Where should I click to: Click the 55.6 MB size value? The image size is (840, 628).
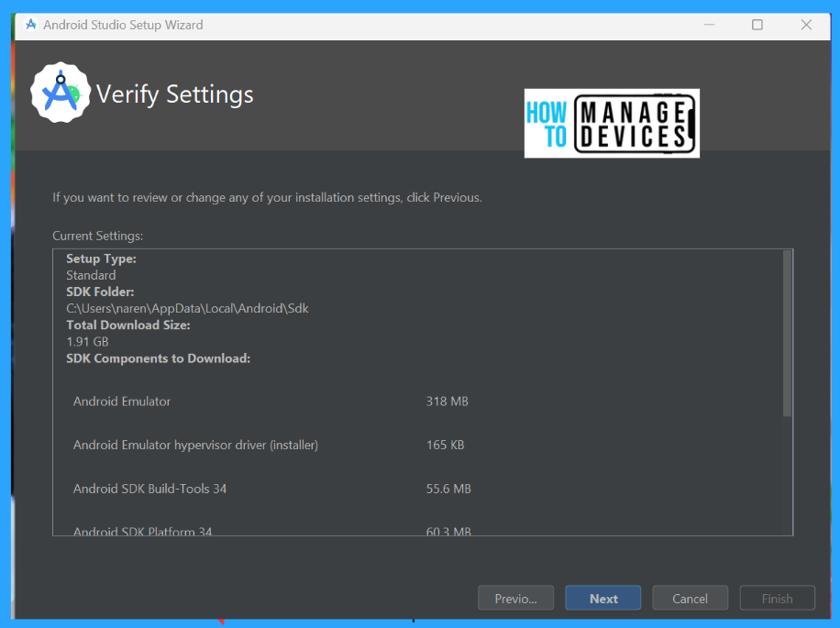(448, 489)
